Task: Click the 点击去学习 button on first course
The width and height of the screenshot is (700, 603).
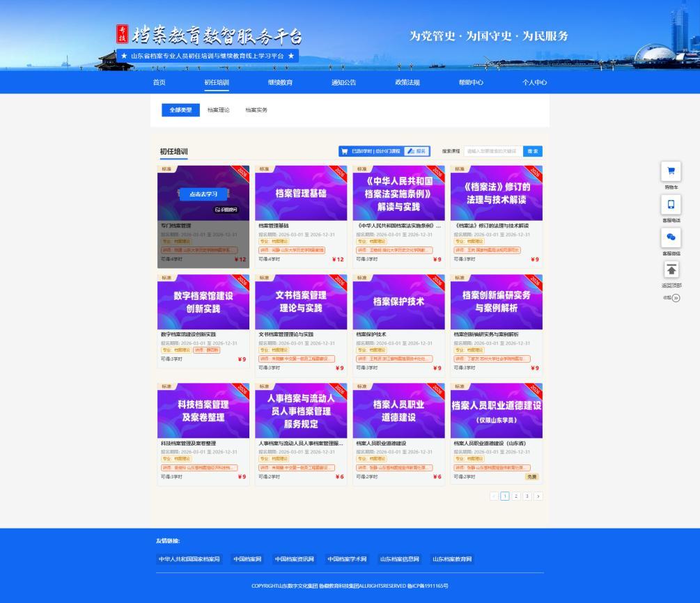Action: pos(203,194)
